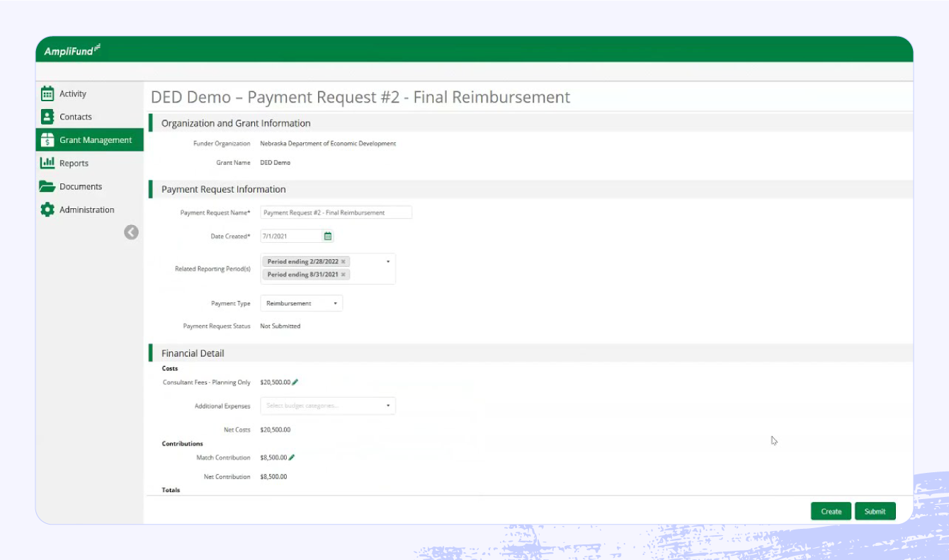Screen dimensions: 949x560
Task: Edit Match Contribution using pencil icon
Action: pyautogui.click(x=292, y=457)
